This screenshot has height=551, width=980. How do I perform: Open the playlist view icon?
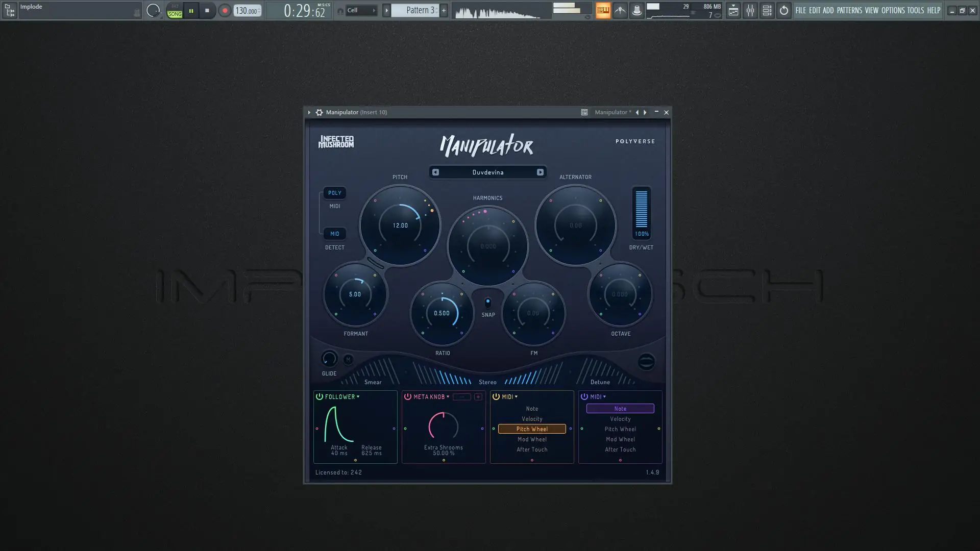coord(733,10)
